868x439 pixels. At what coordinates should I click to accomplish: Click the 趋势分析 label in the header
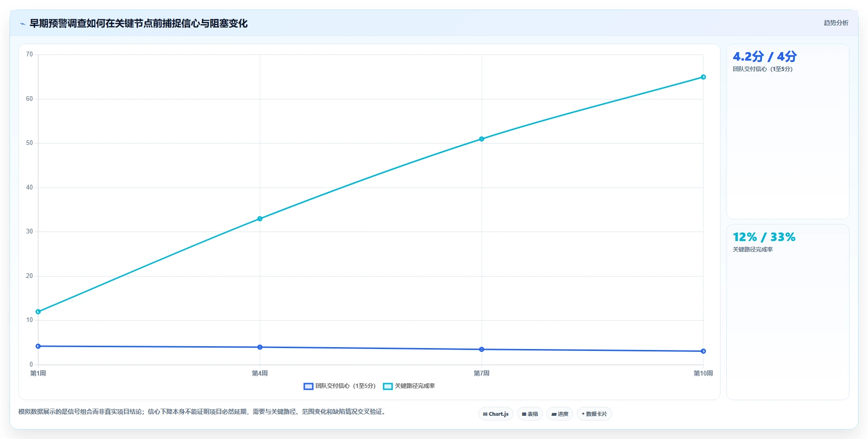coord(836,23)
